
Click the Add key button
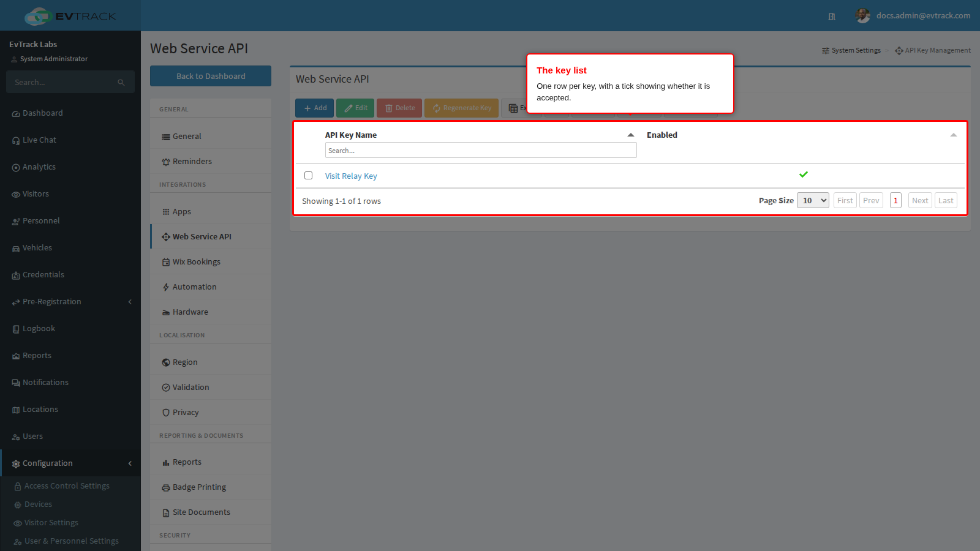click(314, 108)
